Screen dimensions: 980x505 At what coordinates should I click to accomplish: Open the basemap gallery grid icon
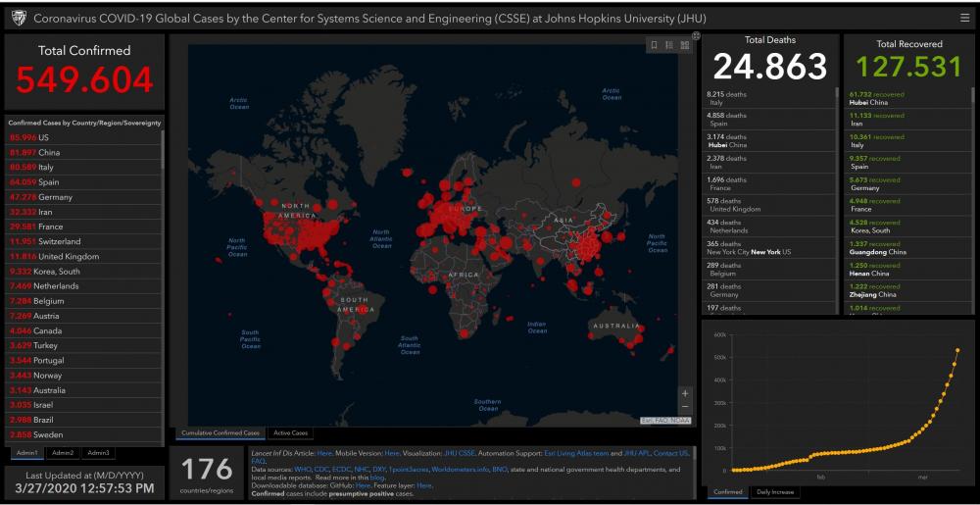pyautogui.click(x=685, y=45)
